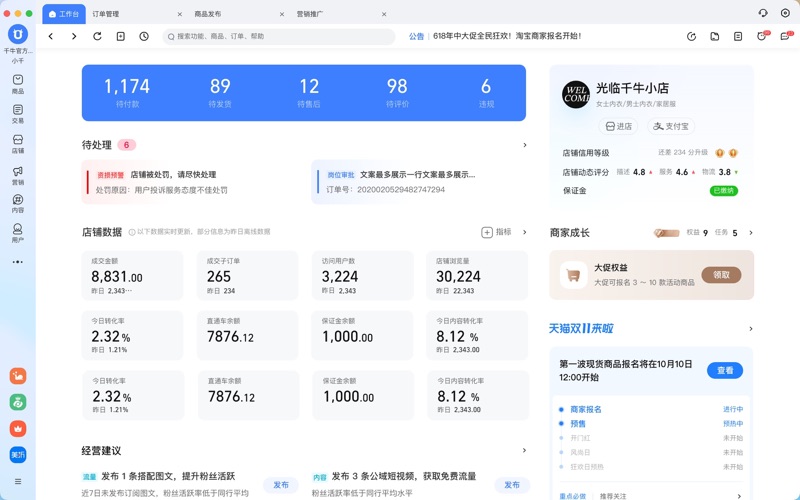Open the 商品 section in the sidebar
This screenshot has width=800, height=500.
(x=18, y=84)
